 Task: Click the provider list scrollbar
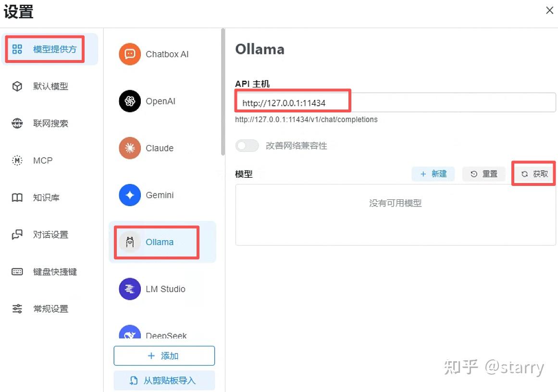pyautogui.click(x=223, y=91)
